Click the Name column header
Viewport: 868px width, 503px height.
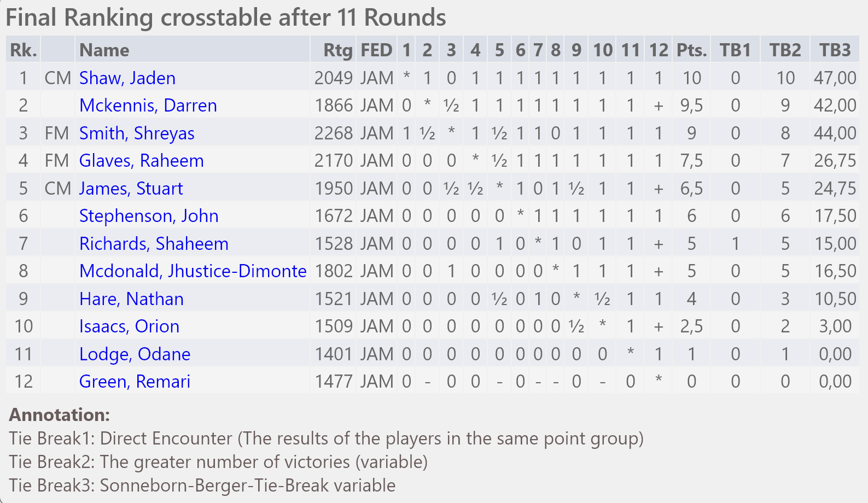(104, 50)
